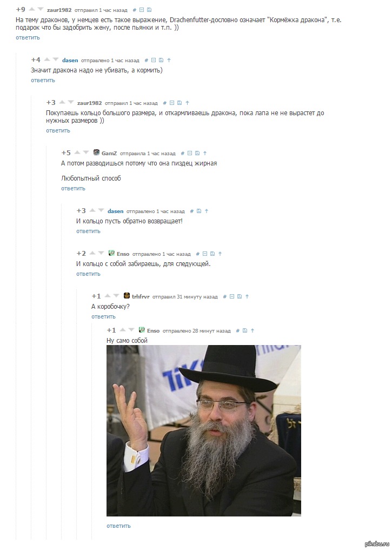This screenshot has height=550, width=392.
Task: Open dasen's profile from the +4 comment
Action: pyautogui.click(x=70, y=61)
